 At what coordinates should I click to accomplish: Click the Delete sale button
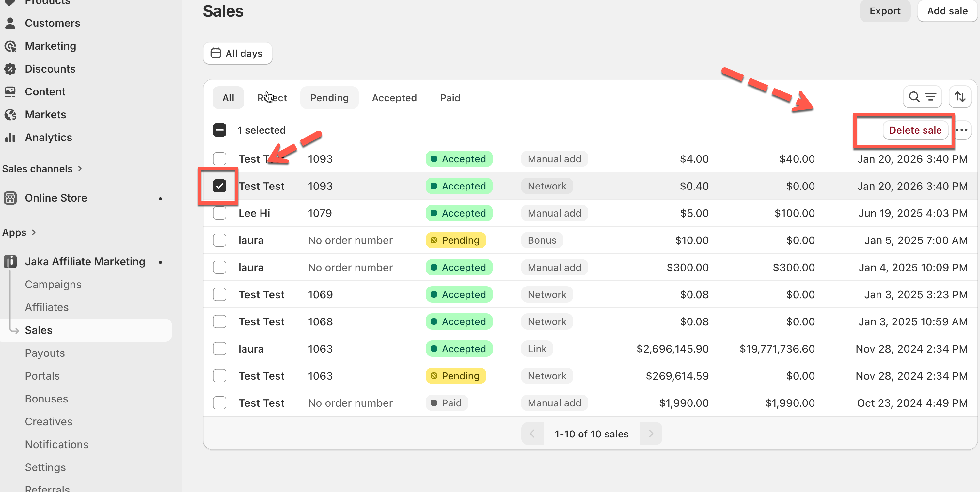tap(915, 130)
